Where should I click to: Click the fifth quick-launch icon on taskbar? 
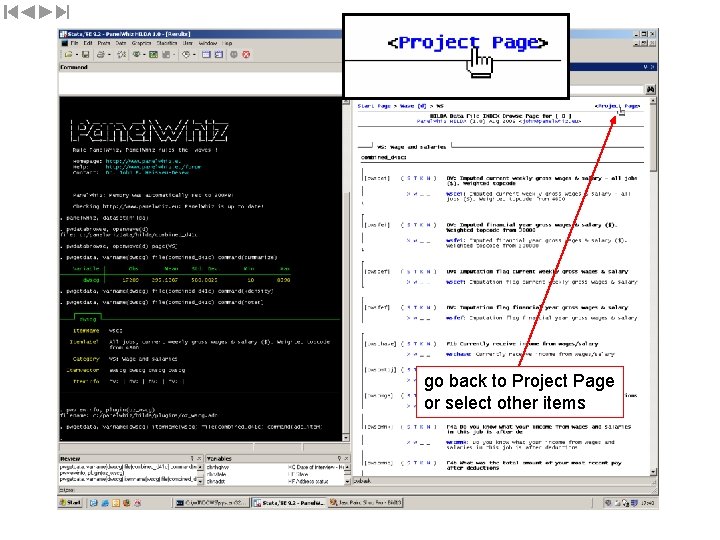(137, 503)
